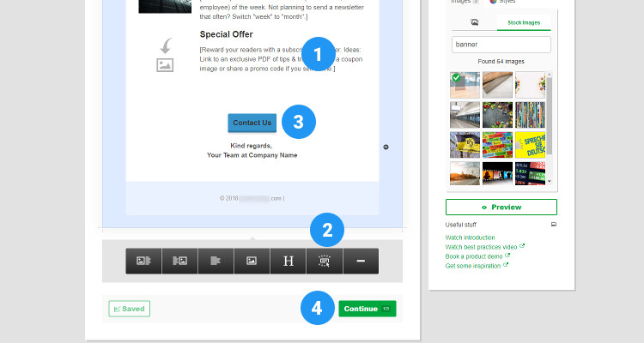644x343 pixels.
Task: Select the checked office banner stock thumbnail
Action: tap(465, 85)
